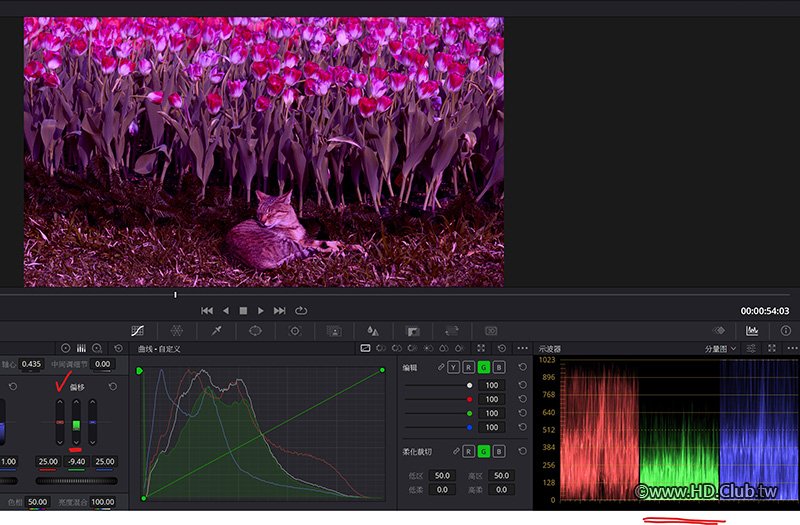Screen dimensions: 800x525
Task: Click the Offset green value field -9.40
Action: (x=76, y=462)
